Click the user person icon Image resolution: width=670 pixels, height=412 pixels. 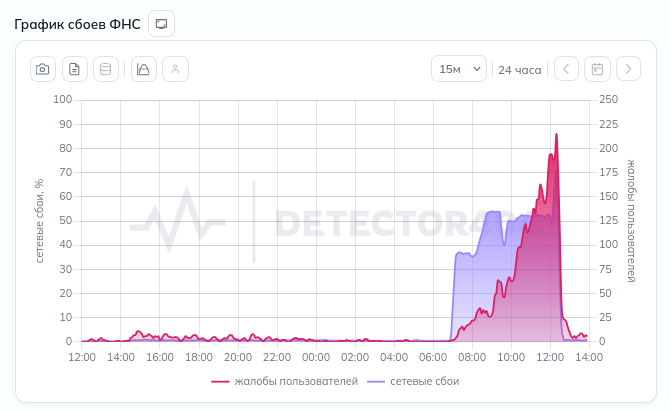[x=175, y=69]
